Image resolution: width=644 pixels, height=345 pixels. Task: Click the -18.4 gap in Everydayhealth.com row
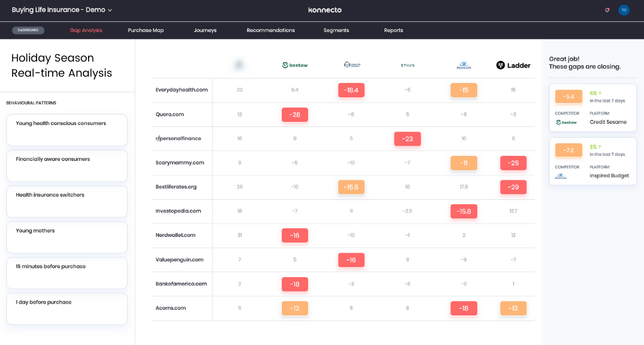tap(351, 90)
